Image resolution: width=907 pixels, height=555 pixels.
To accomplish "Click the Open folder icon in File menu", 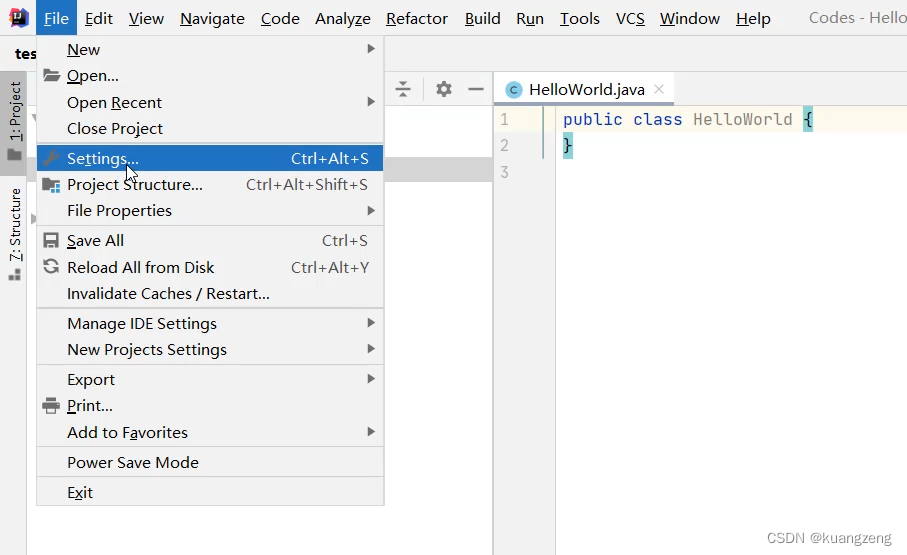I will 51,75.
